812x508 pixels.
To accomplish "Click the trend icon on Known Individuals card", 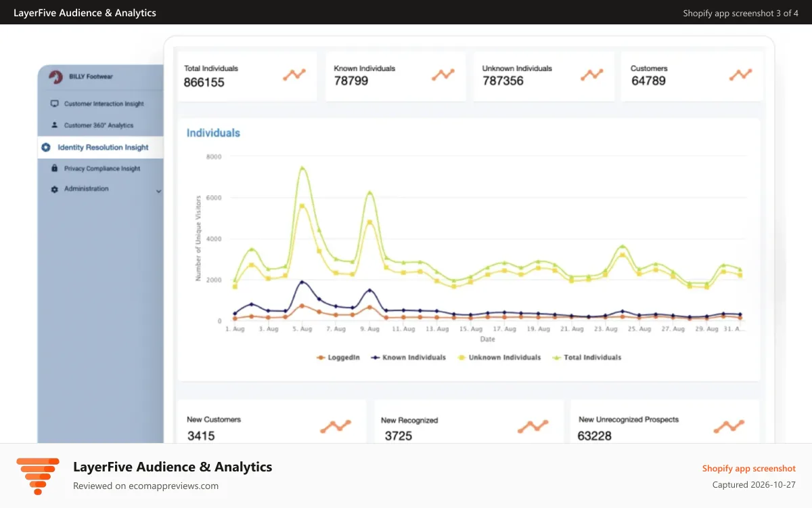I will click(x=443, y=75).
